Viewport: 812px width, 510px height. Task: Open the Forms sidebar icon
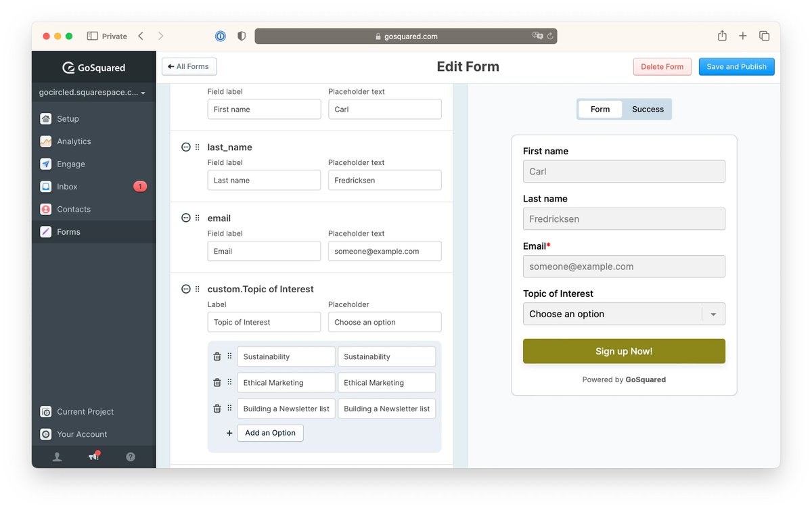(x=45, y=232)
